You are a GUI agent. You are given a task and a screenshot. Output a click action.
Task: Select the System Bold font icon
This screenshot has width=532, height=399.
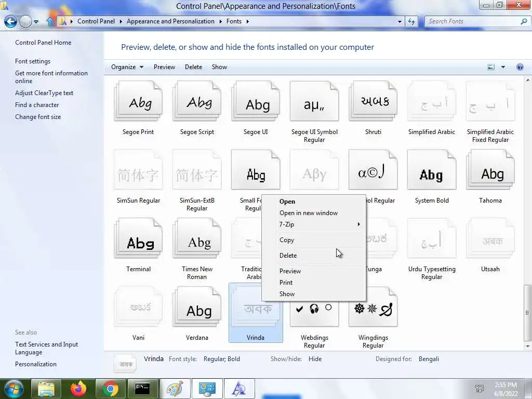click(432, 170)
